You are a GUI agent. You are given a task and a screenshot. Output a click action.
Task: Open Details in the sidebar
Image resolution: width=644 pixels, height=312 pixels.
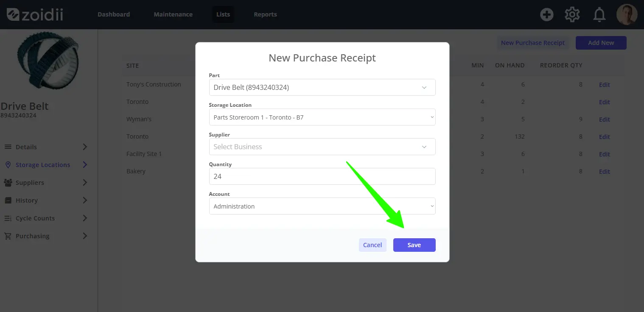pyautogui.click(x=26, y=147)
